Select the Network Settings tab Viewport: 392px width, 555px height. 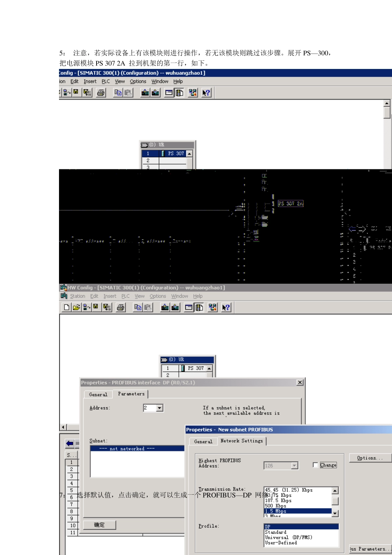pos(242,441)
